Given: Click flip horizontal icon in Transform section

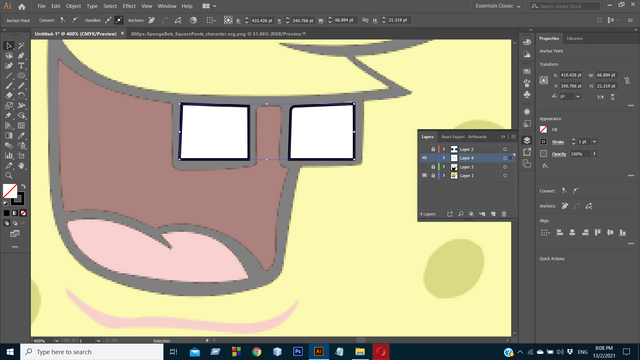Looking at the screenshot, I should (601, 97).
